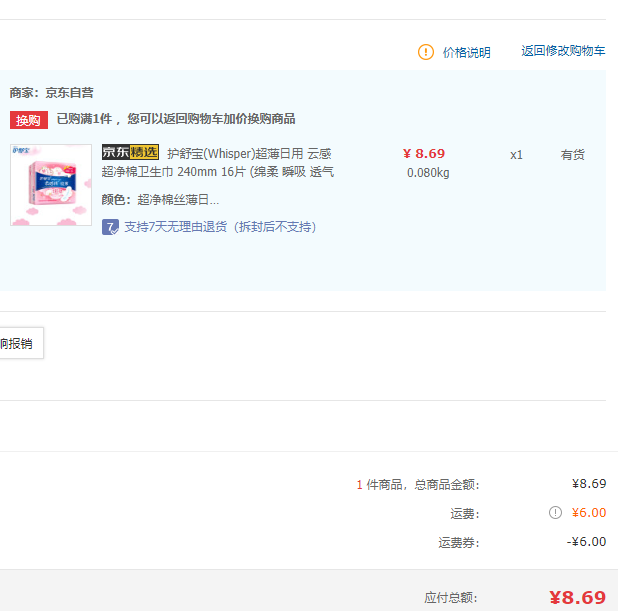
Task: Click 返回修改购物车 to edit the cart
Action: 563,51
